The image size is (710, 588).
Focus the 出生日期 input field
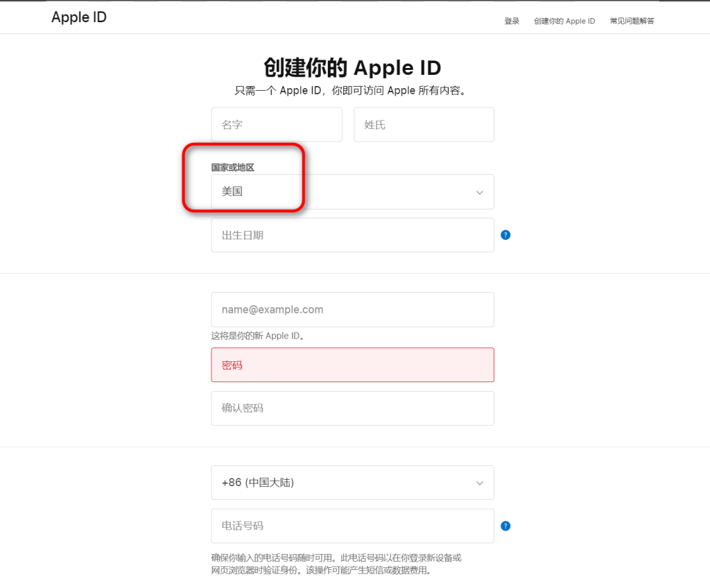pyautogui.click(x=352, y=235)
